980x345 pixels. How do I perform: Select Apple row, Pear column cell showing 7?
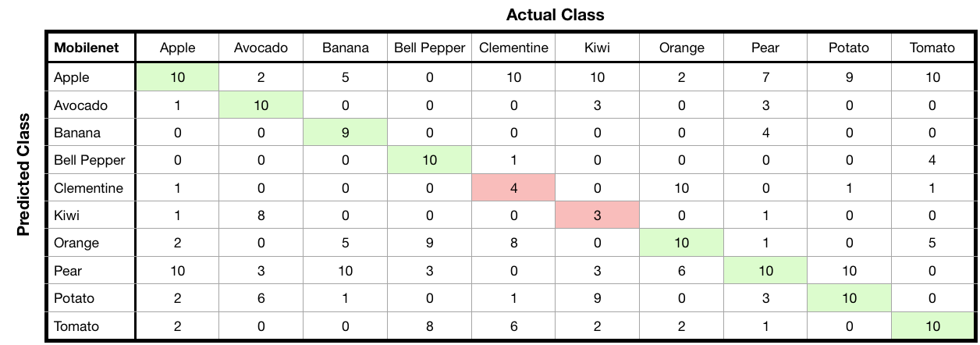(x=765, y=77)
